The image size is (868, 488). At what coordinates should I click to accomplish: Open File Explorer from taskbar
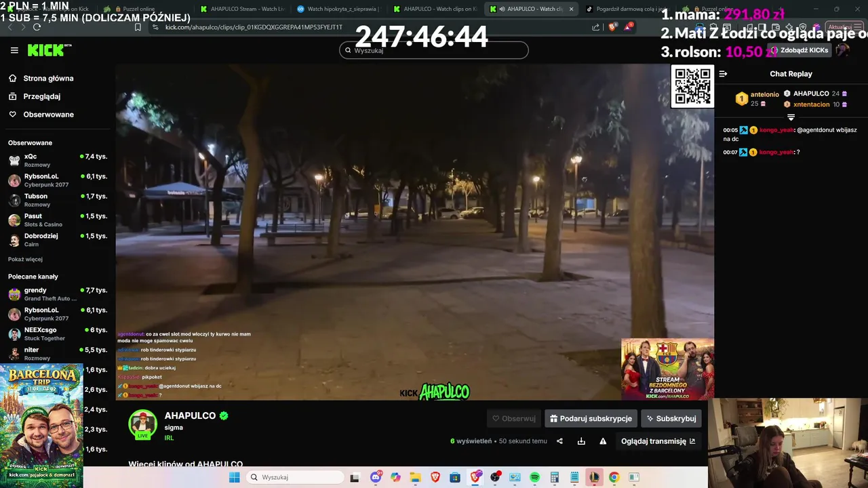415,477
